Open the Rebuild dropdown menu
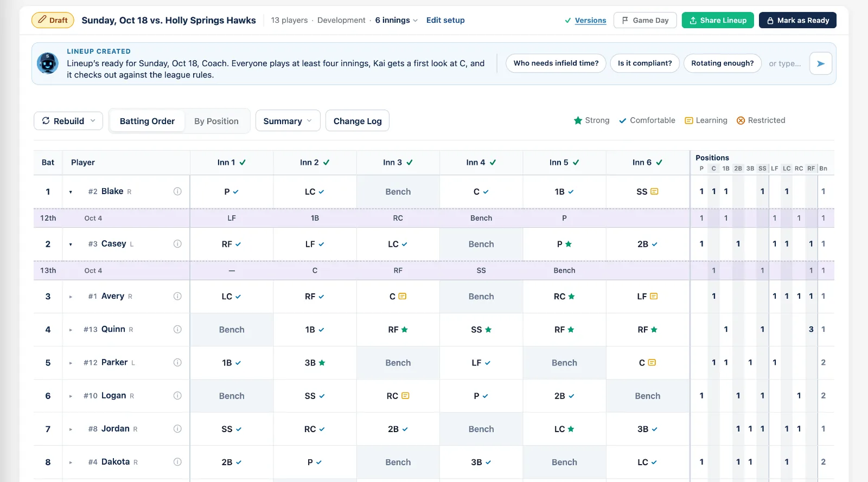868x482 pixels. tap(68, 121)
